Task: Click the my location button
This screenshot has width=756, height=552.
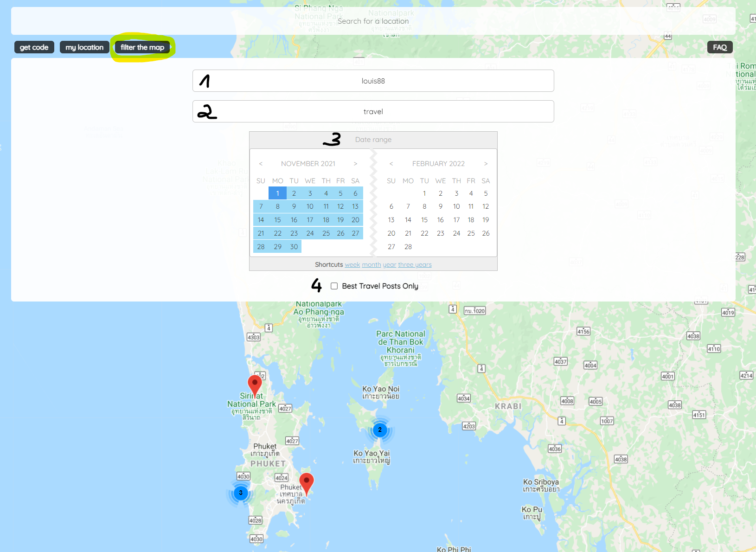Action: (x=84, y=47)
